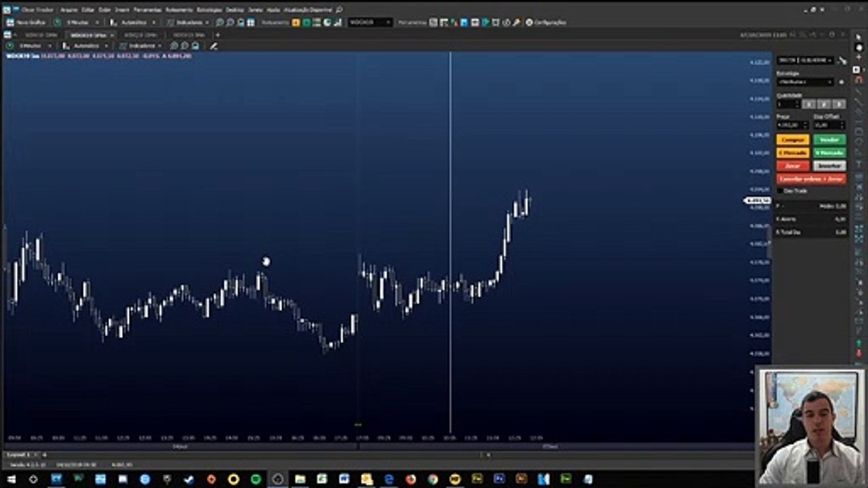Open the account dropdown in order panel

tap(805, 60)
